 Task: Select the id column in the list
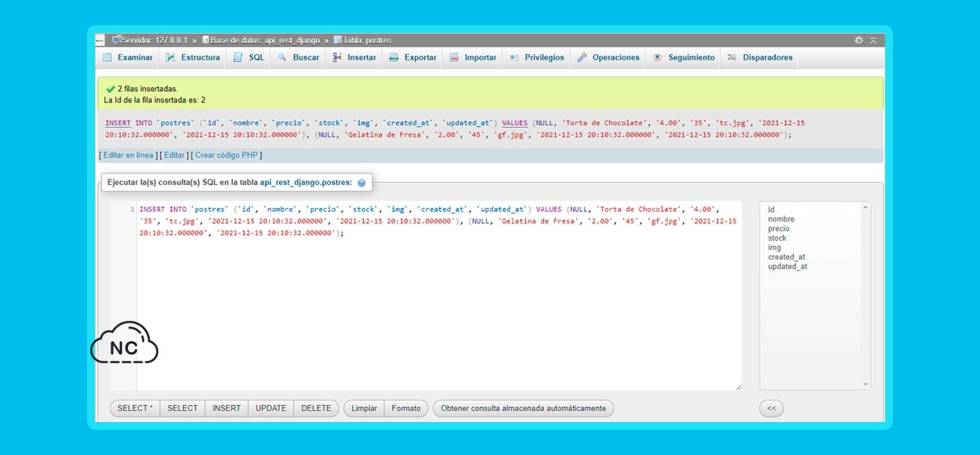pyautogui.click(x=771, y=209)
